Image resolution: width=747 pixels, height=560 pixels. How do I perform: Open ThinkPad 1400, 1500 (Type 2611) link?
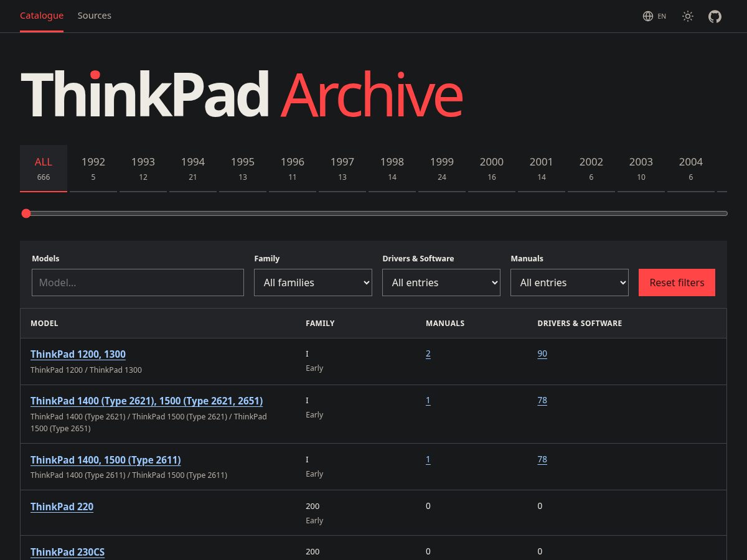coord(105,460)
